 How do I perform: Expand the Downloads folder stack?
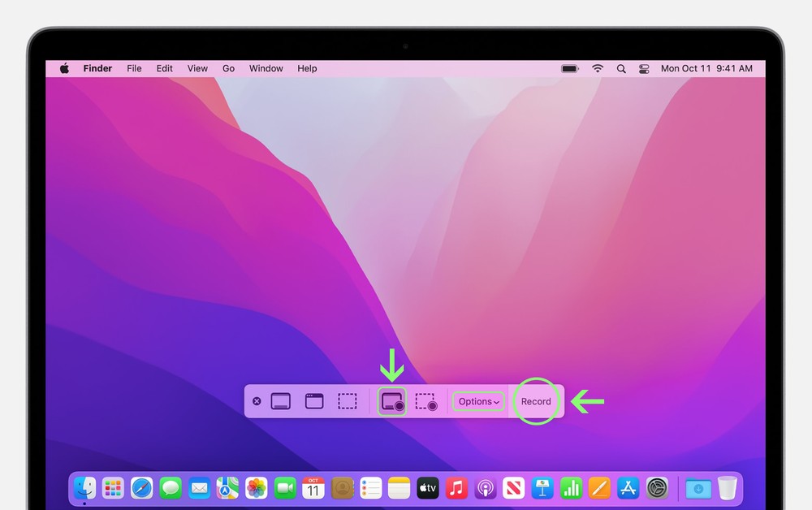pos(698,488)
